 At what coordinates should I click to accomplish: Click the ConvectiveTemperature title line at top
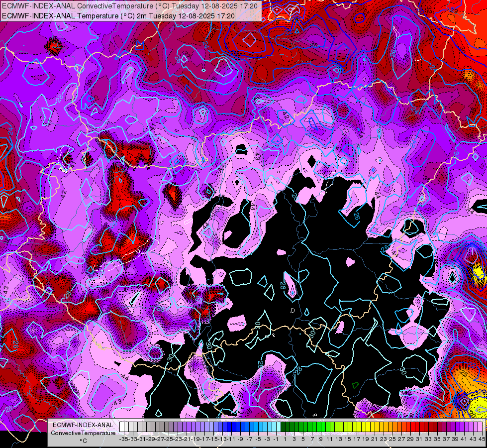pos(129,6)
